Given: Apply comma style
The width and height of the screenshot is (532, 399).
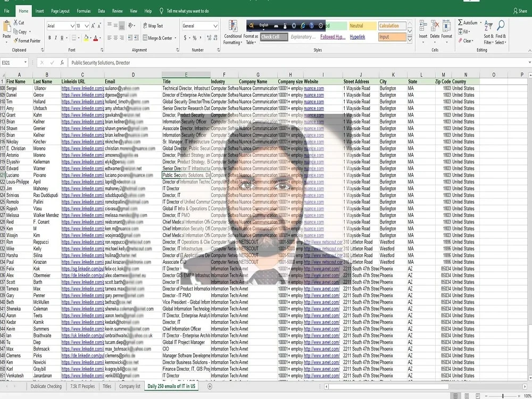Looking at the screenshot, I should tap(201, 38).
